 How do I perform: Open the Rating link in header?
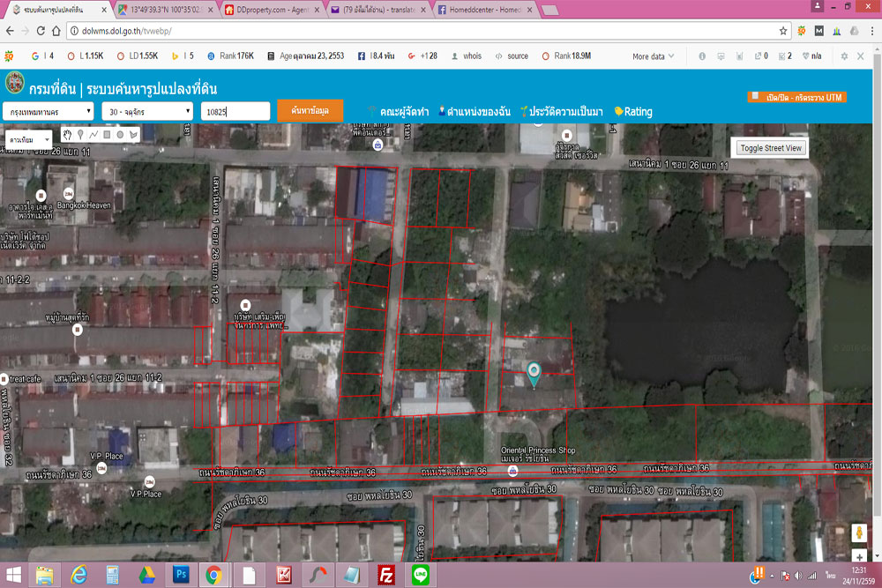(633, 112)
